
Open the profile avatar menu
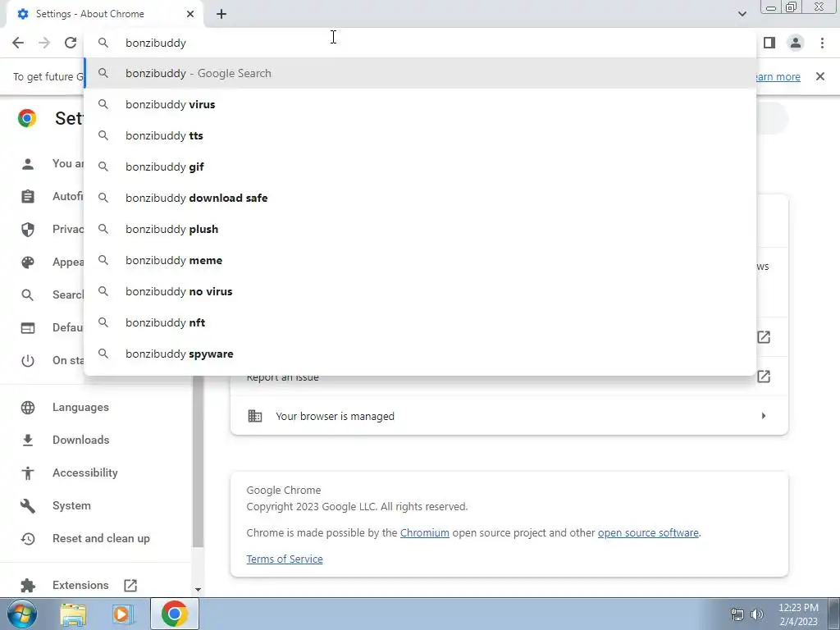(x=796, y=43)
